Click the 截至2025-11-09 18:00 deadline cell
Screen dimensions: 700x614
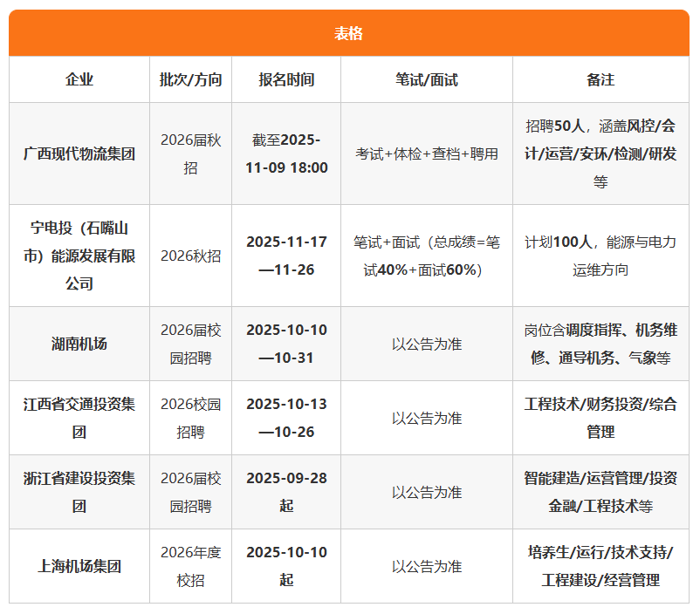tap(286, 153)
